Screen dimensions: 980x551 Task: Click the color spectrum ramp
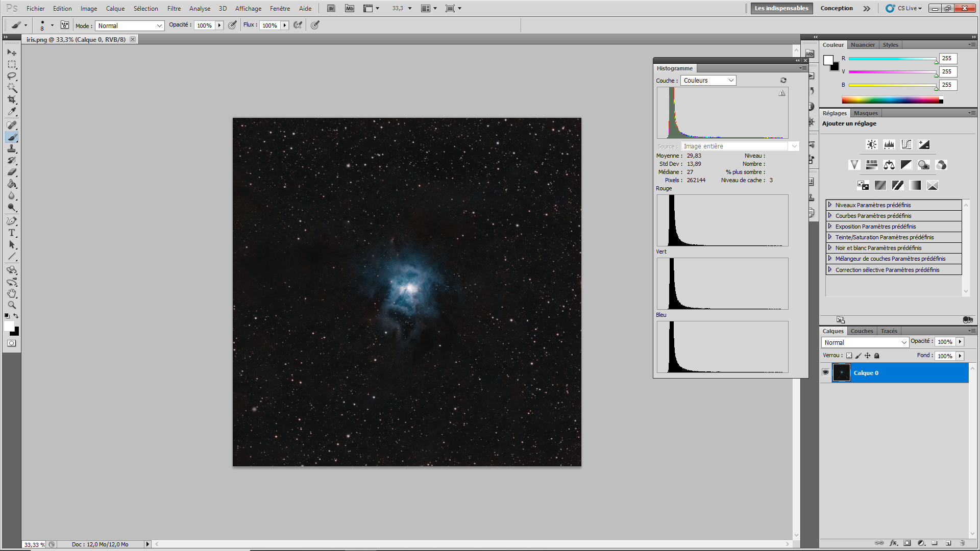tap(891, 100)
